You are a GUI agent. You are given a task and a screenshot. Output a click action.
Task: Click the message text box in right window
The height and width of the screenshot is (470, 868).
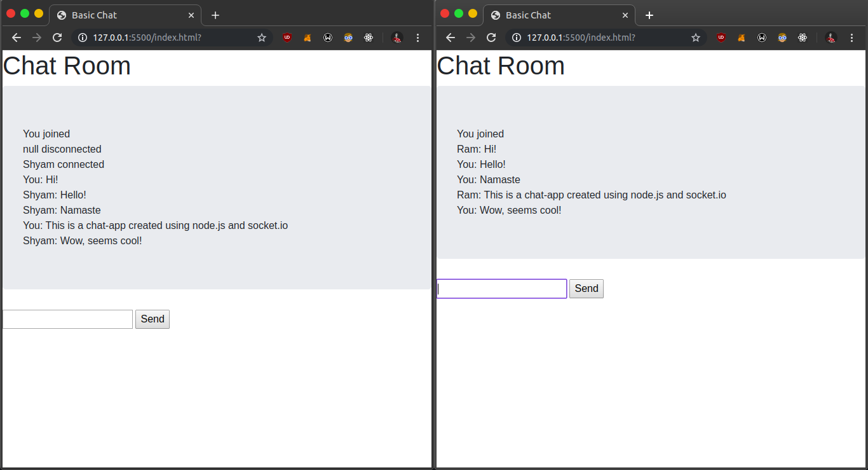(x=501, y=289)
